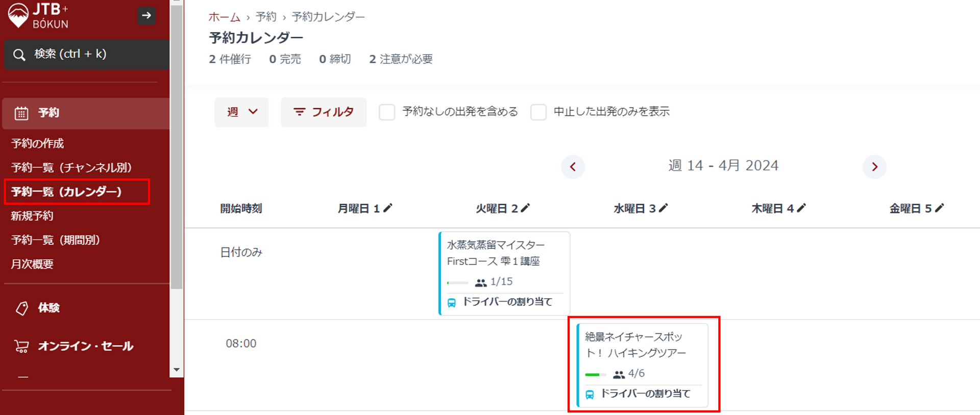
Task: Toggle 中止した出発のみを表示 checkbox
Action: click(538, 112)
